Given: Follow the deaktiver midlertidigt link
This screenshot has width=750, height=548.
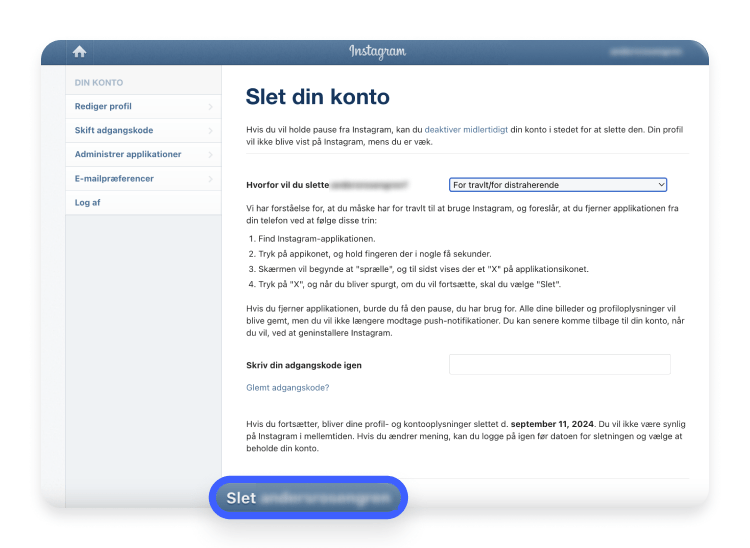Looking at the screenshot, I should [466, 130].
